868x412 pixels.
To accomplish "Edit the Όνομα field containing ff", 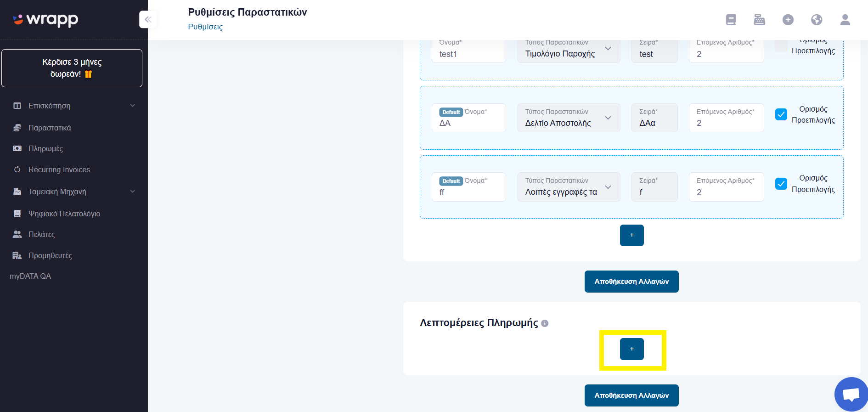I will 469,187.
